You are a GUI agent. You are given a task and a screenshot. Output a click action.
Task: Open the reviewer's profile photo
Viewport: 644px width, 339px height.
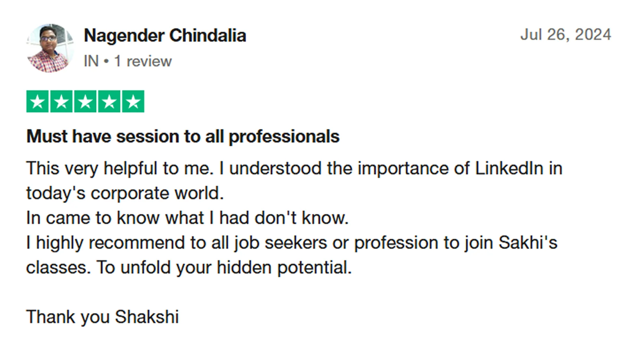pos(50,48)
